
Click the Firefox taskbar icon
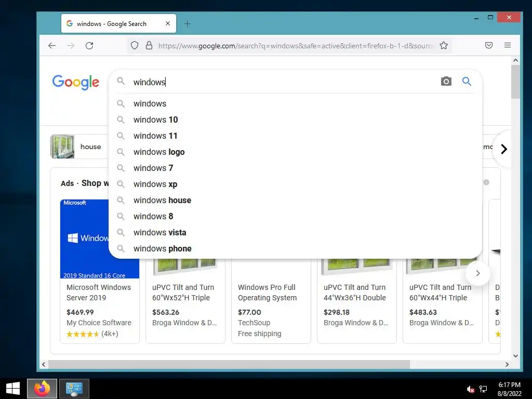coord(42,389)
